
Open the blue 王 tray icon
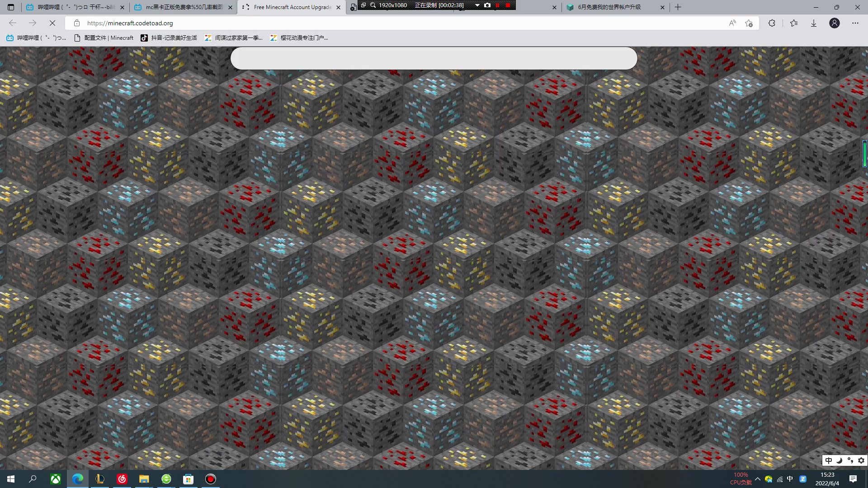(803, 479)
